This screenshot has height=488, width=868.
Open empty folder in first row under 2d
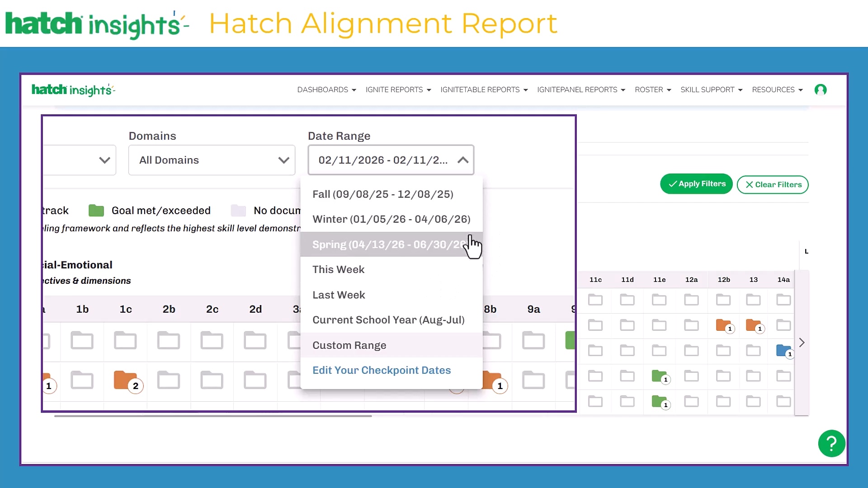[x=255, y=340]
